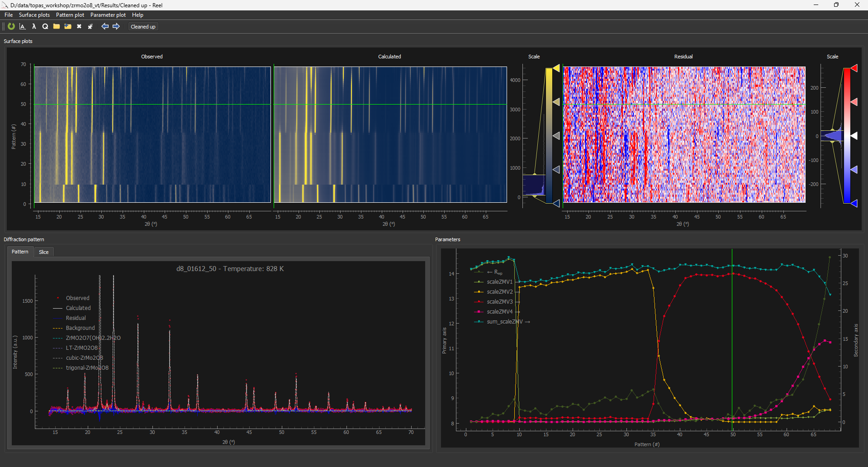868x467 pixels.
Task: Click the green refresh icon
Action: (x=11, y=27)
